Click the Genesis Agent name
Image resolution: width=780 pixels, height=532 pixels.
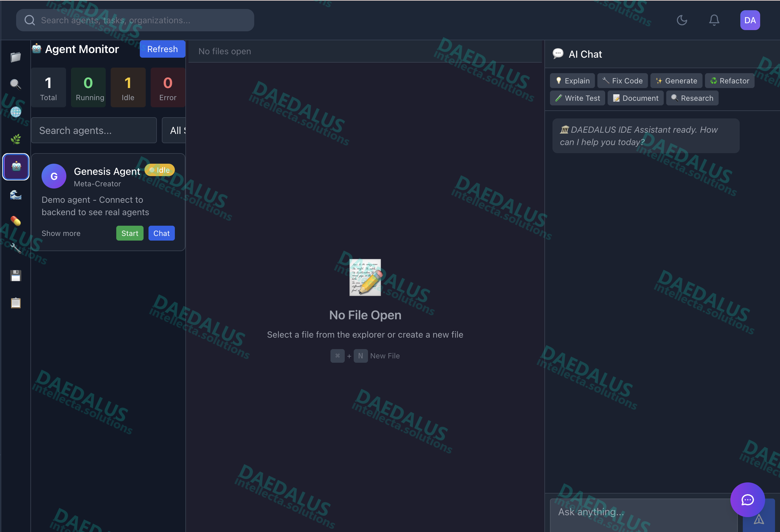[107, 171]
